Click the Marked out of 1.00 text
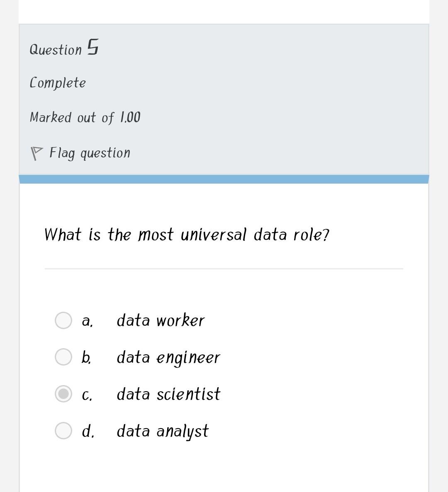 coord(85,117)
